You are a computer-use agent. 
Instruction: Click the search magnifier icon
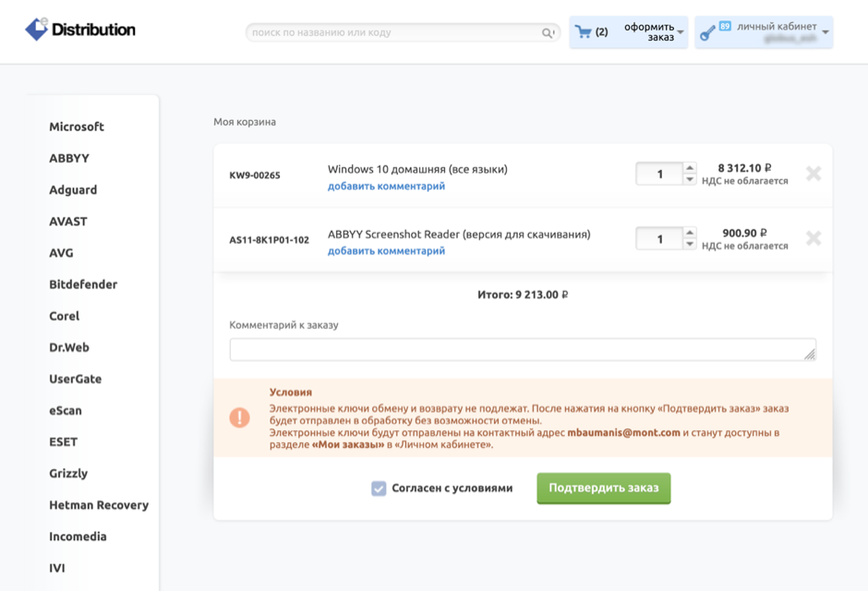point(548,32)
